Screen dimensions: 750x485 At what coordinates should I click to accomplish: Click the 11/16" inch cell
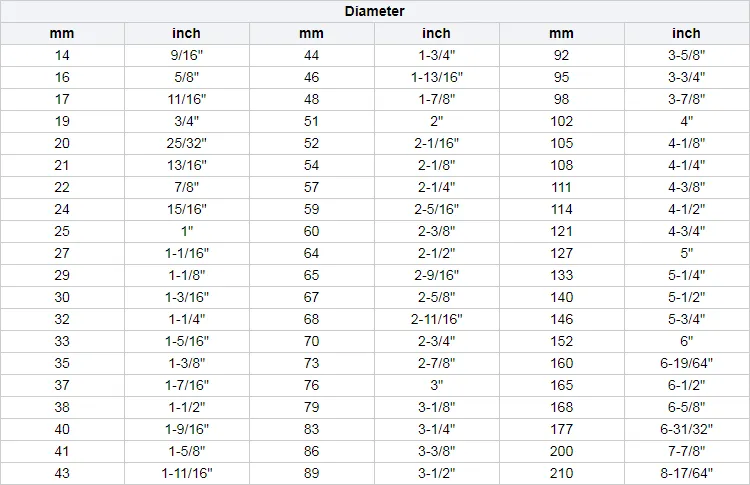pos(187,99)
